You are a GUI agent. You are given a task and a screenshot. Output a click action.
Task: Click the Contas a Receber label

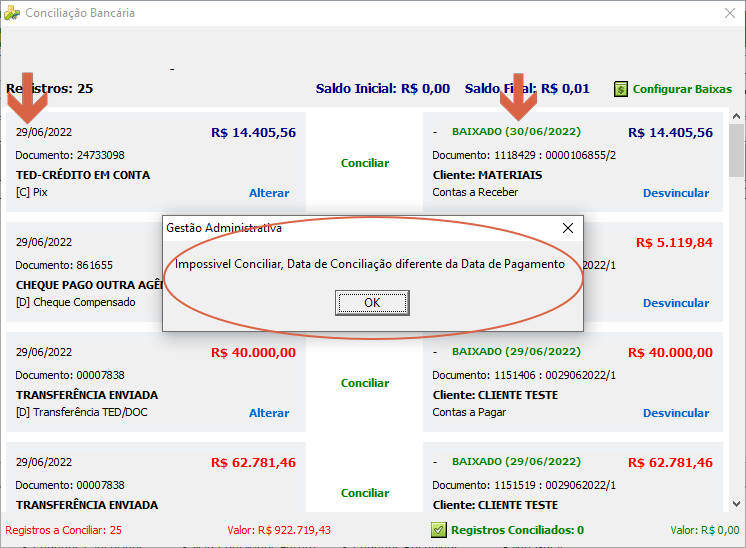tap(475, 192)
